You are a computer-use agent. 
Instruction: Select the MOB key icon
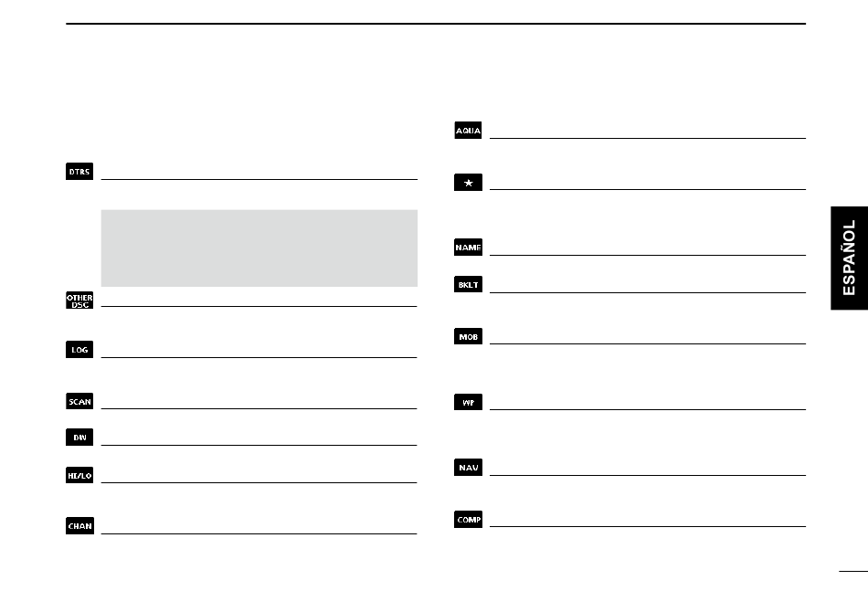point(469,336)
